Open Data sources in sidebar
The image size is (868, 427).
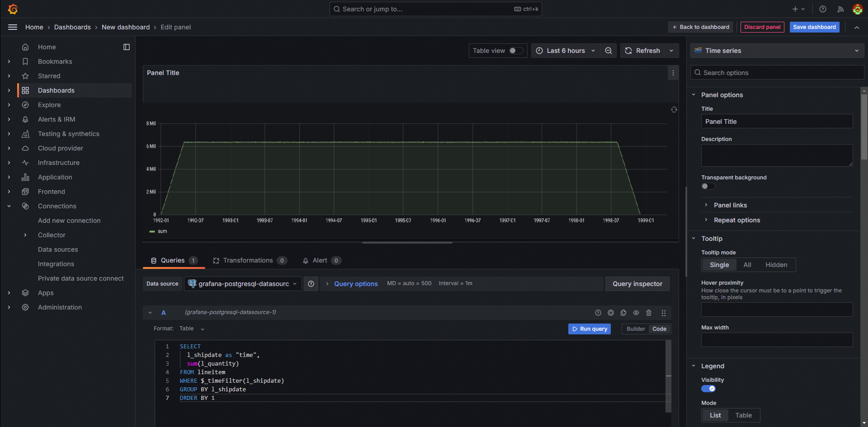58,249
